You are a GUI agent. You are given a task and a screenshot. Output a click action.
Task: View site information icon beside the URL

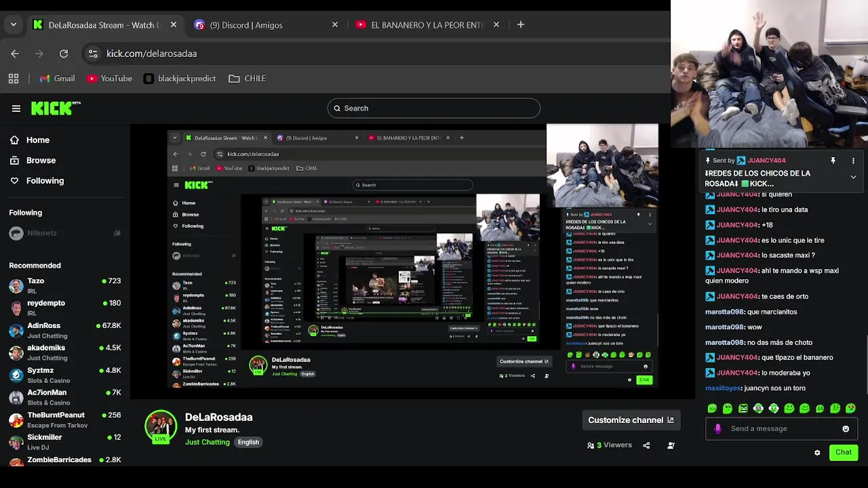(93, 54)
